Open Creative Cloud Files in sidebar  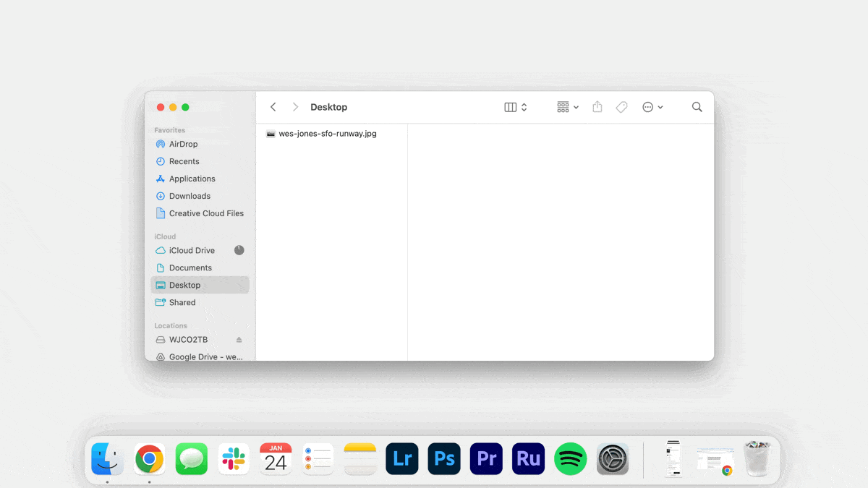200,213
